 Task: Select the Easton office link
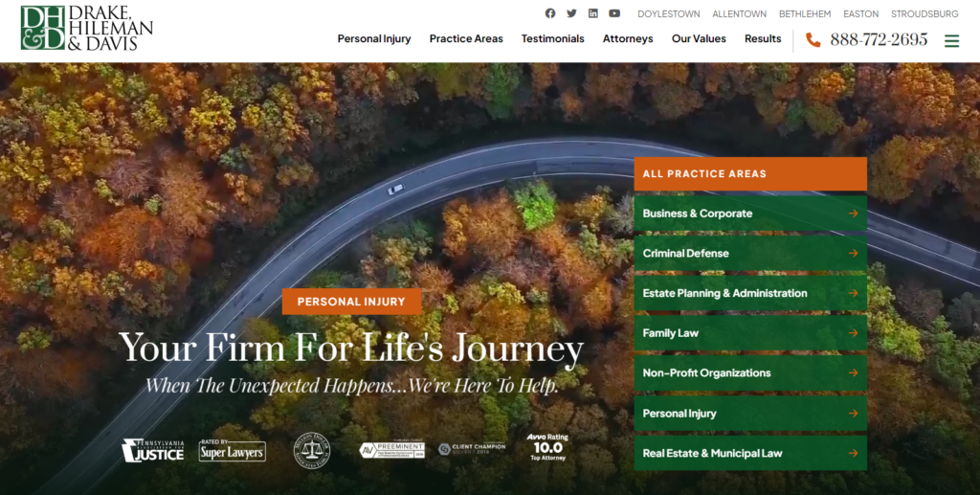[860, 13]
